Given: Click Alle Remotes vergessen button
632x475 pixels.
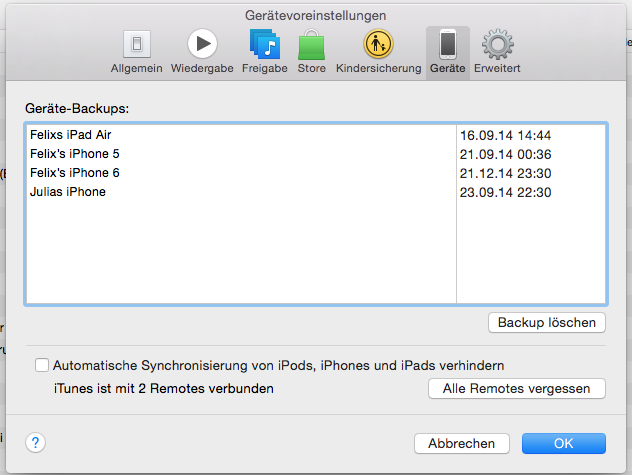Looking at the screenshot, I should coord(517,388).
